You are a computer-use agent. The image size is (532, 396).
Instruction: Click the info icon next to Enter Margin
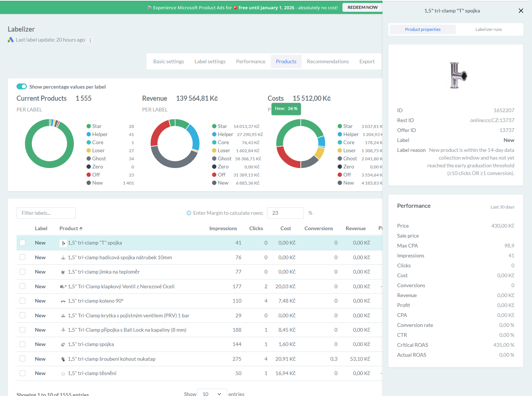tap(189, 213)
